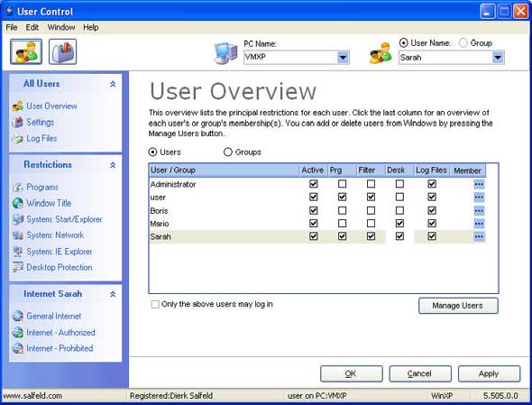Click the General Internet icon
The height and width of the screenshot is (405, 532).
[18, 316]
